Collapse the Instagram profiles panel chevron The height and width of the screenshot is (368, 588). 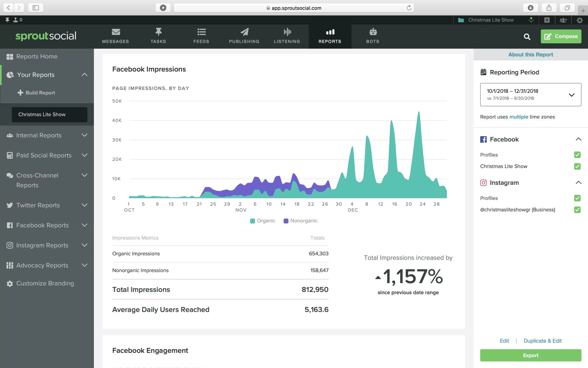click(x=578, y=183)
